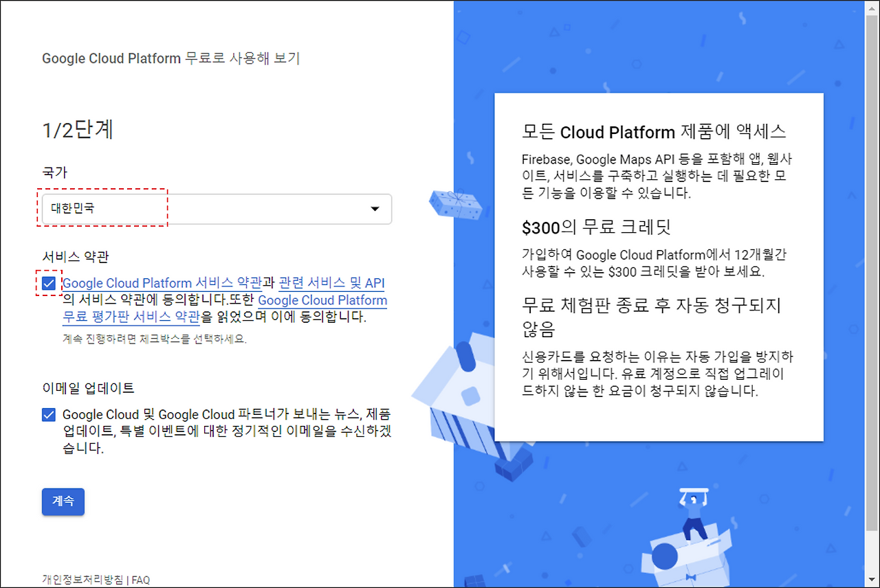Click the 1/2단계 step heading

[78, 130]
